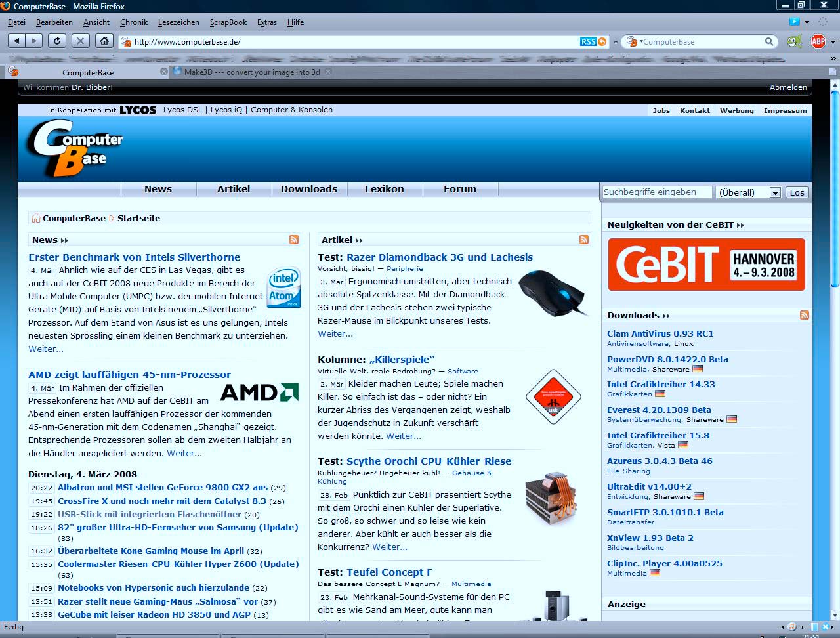
Task: Click the Los search button
Action: [797, 192]
